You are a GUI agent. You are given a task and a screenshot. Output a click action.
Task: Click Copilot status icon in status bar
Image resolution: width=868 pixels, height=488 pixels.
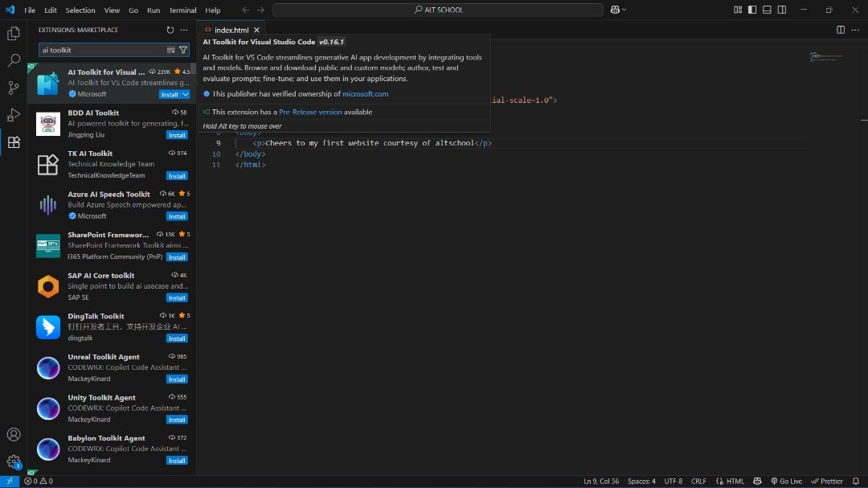[x=757, y=482]
